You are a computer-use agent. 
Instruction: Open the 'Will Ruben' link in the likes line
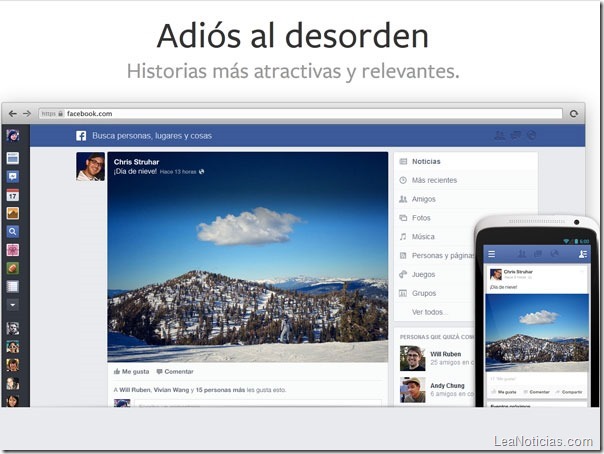(135, 390)
